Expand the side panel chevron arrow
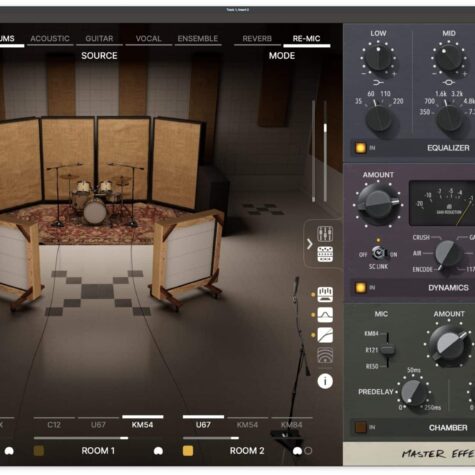Screen dimensions: 475x475 pyautogui.click(x=310, y=244)
